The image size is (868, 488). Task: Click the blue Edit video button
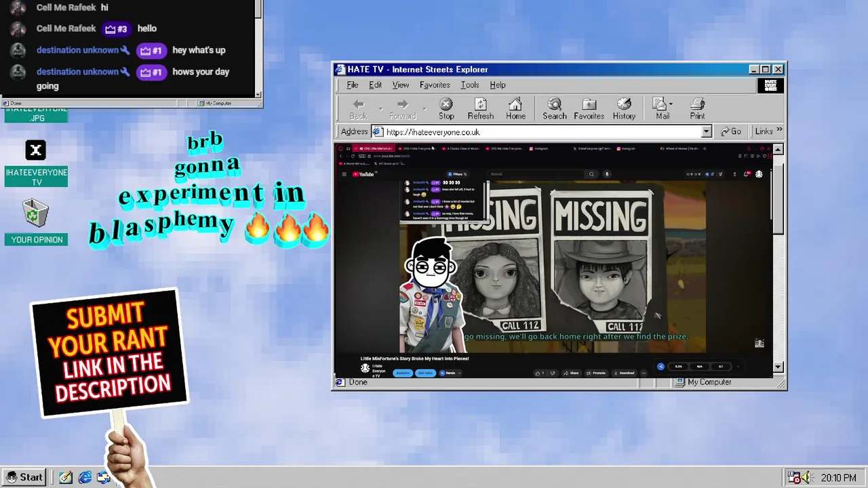(425, 373)
